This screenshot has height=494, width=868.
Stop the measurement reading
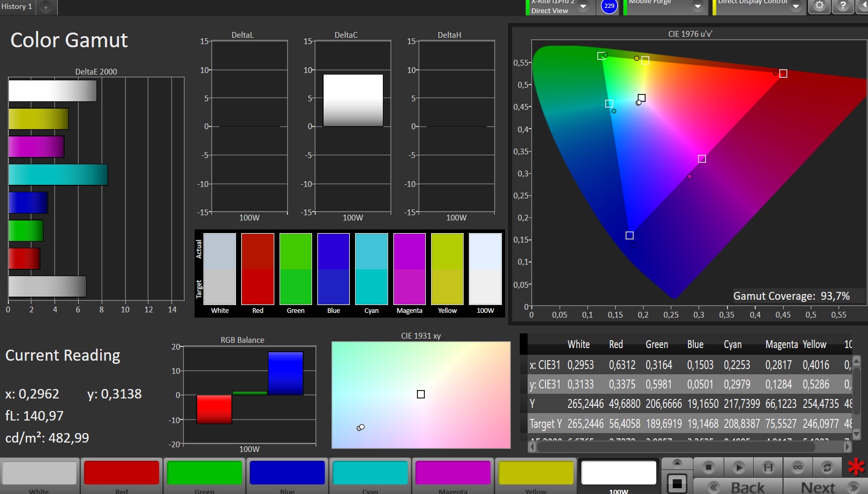(x=709, y=467)
